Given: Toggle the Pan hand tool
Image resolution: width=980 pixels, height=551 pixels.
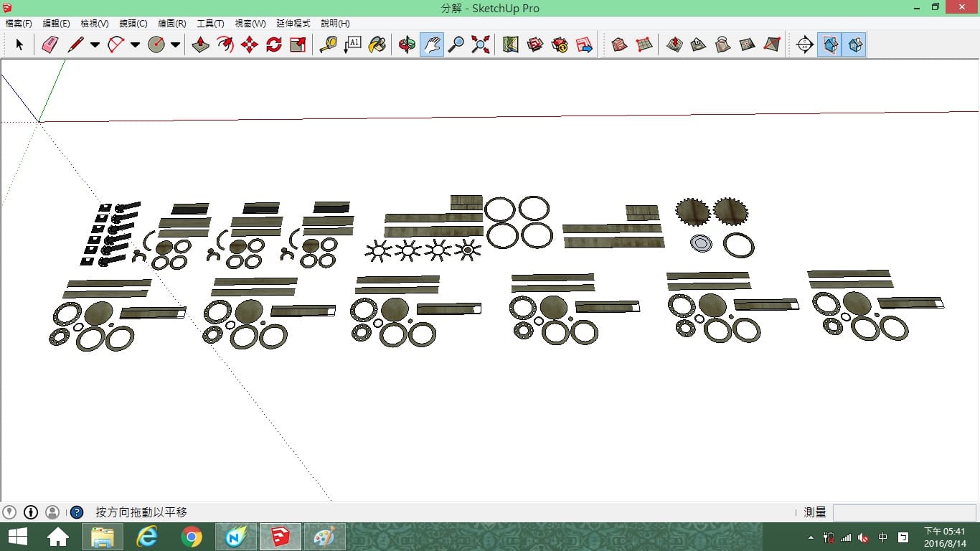Looking at the screenshot, I should click(x=432, y=44).
